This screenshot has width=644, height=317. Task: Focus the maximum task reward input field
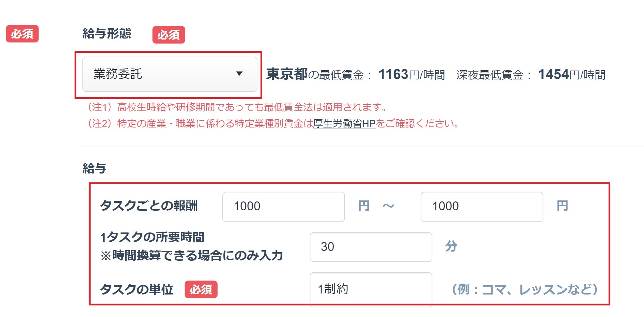pos(482,207)
